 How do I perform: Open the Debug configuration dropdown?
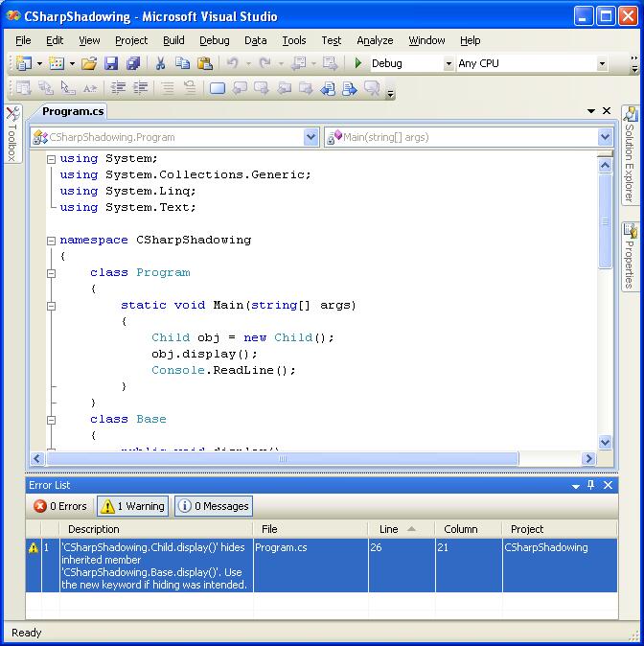pos(448,64)
